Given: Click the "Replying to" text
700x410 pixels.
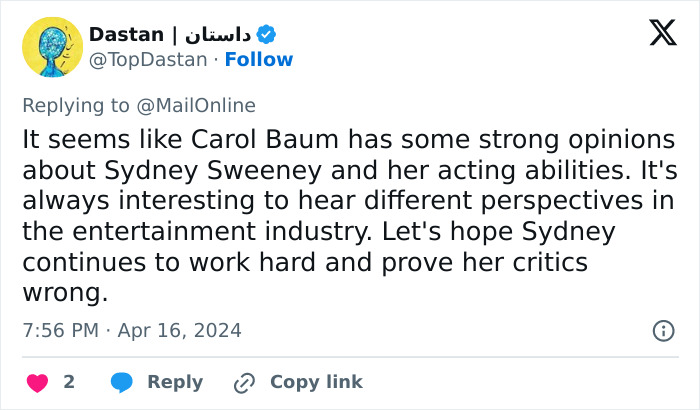Looking at the screenshot, I should [77, 105].
